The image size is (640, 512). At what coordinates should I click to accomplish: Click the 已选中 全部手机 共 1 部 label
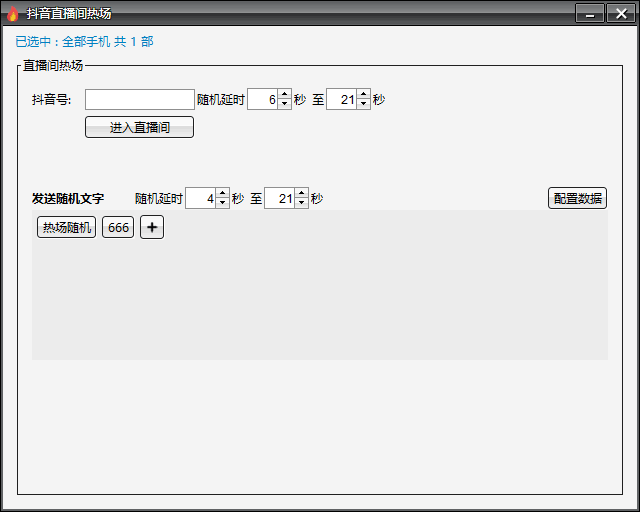[84, 42]
